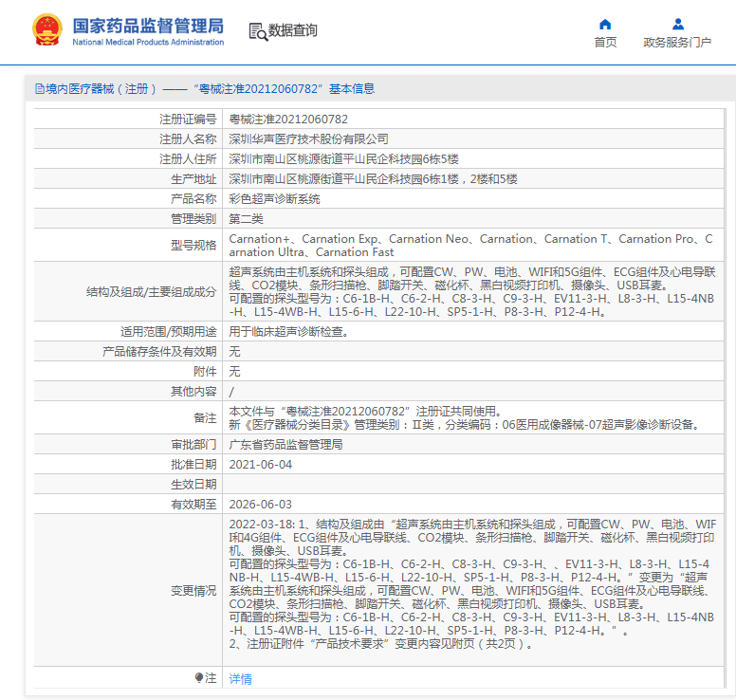Click 备注 row label
Viewport: 736px width, 700px height.
click(205, 418)
